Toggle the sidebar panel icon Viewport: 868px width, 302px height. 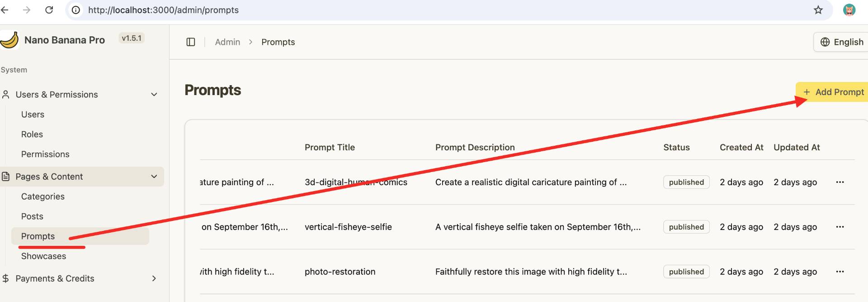click(191, 42)
